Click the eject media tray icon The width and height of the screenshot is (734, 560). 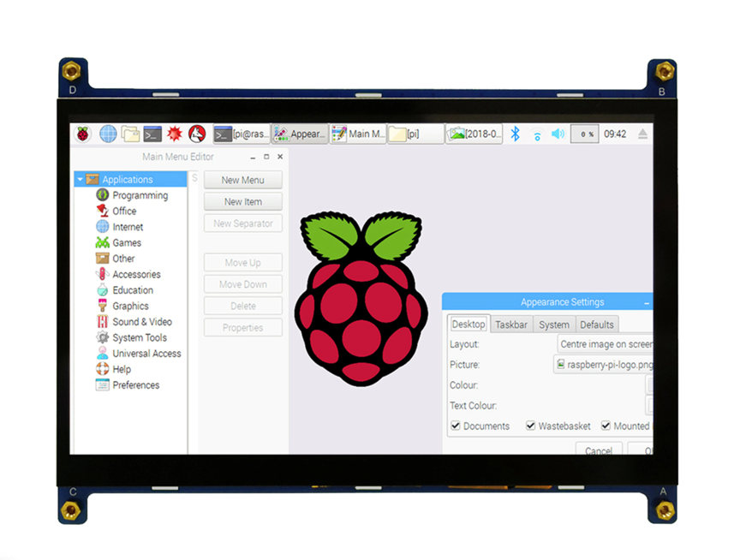642,134
